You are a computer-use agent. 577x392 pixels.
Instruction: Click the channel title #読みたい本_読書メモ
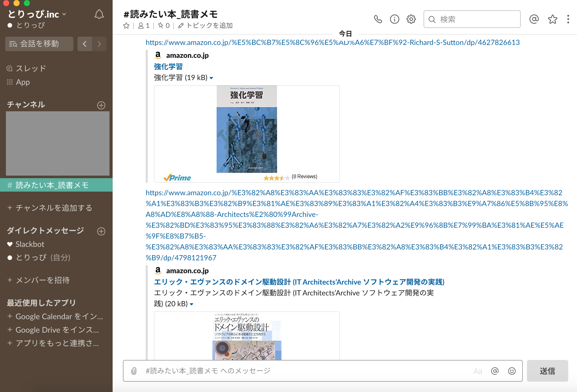pos(170,14)
